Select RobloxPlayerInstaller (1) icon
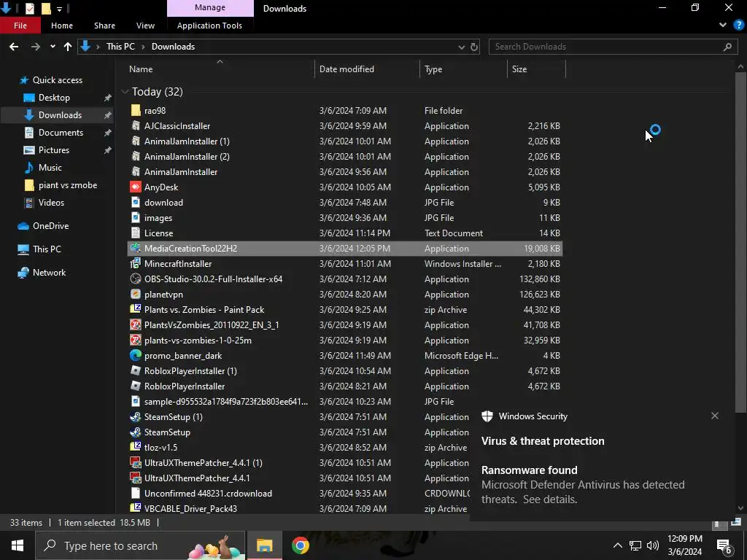This screenshot has height=560, width=747. (136, 371)
